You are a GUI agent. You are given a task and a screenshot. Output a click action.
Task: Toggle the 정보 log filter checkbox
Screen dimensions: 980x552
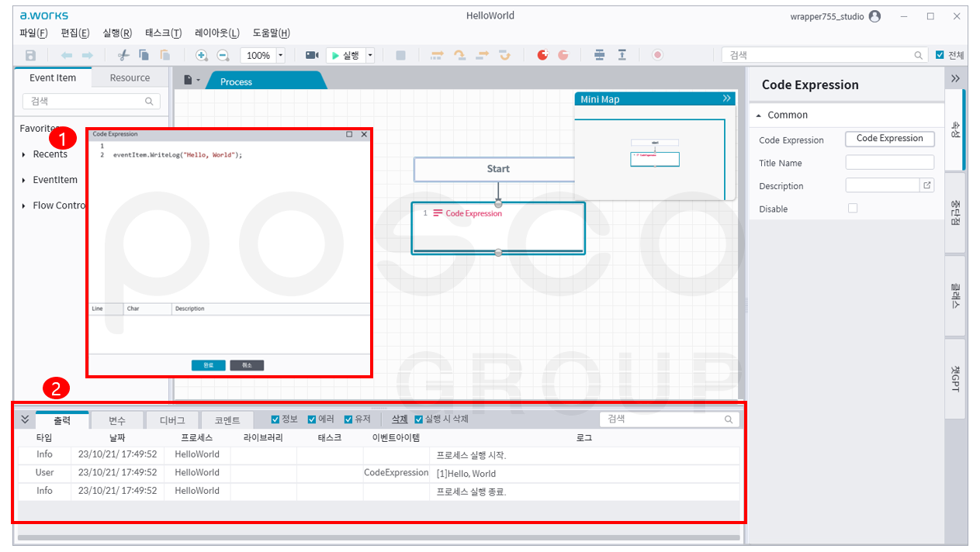(275, 419)
